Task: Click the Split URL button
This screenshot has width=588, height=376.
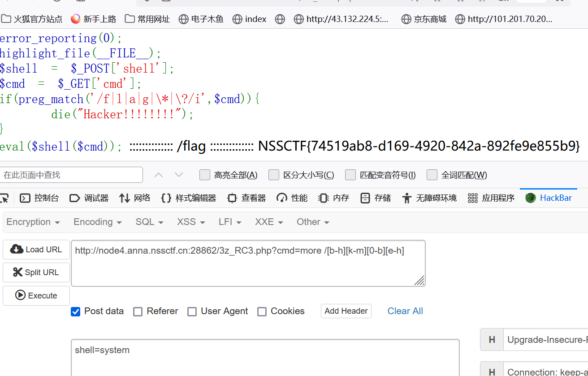Action: pyautogui.click(x=36, y=272)
